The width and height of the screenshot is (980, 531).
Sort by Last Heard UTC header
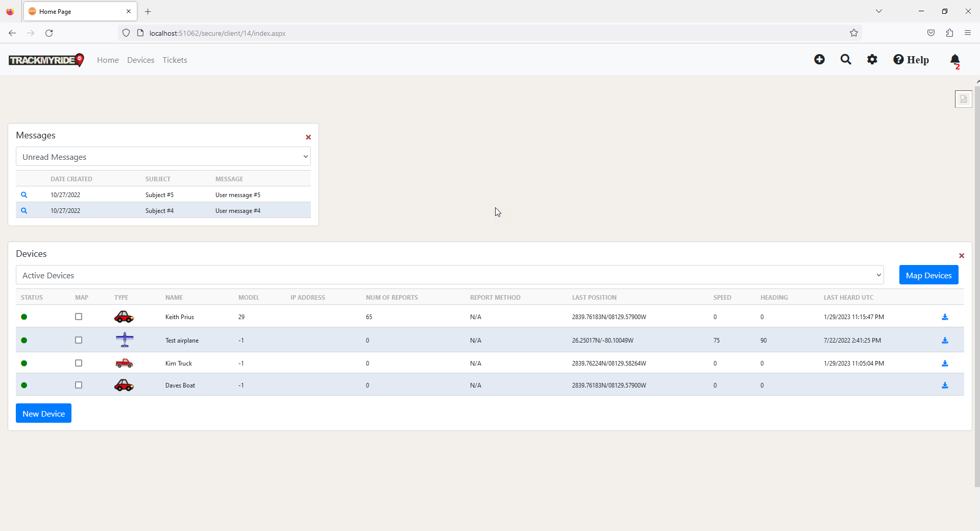848,298
